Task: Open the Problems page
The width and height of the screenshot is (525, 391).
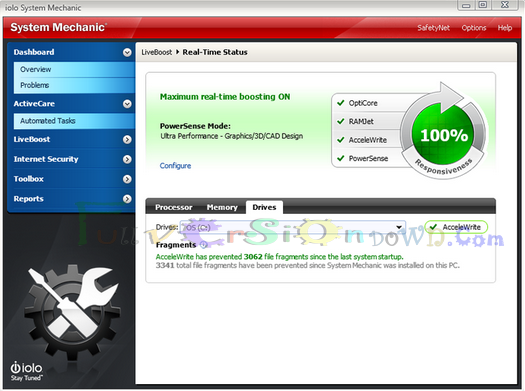Action: tap(74, 85)
